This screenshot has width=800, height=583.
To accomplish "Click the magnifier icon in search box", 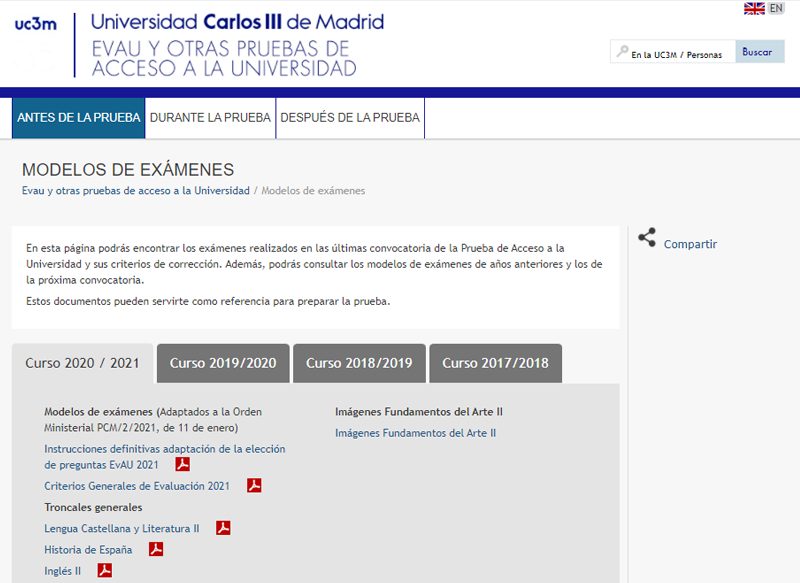I will [x=622, y=52].
